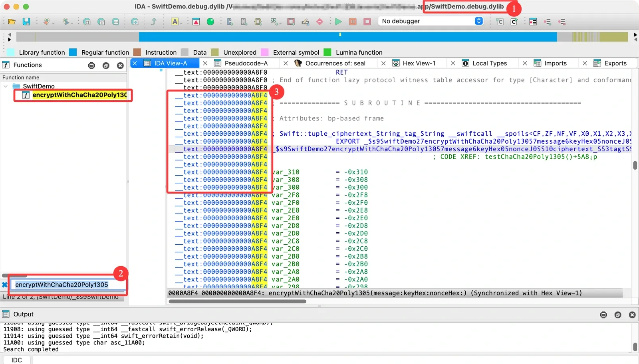Collapse the SwiftDemo folder tree node

point(6,86)
